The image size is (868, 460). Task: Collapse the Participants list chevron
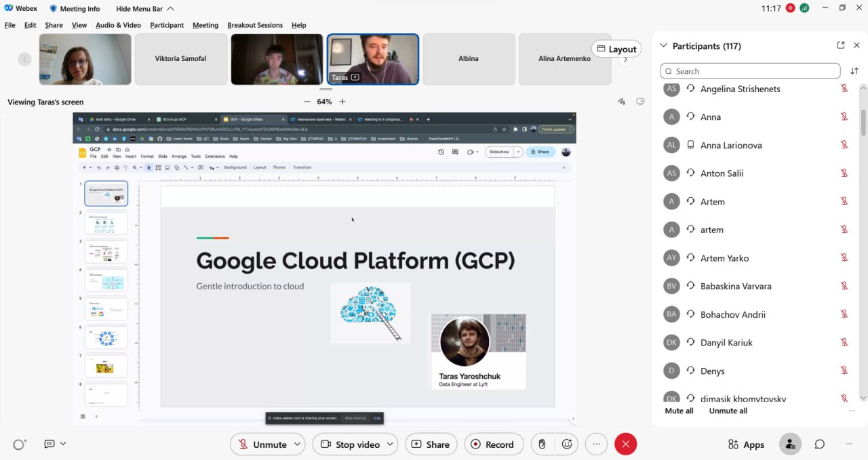tap(664, 46)
